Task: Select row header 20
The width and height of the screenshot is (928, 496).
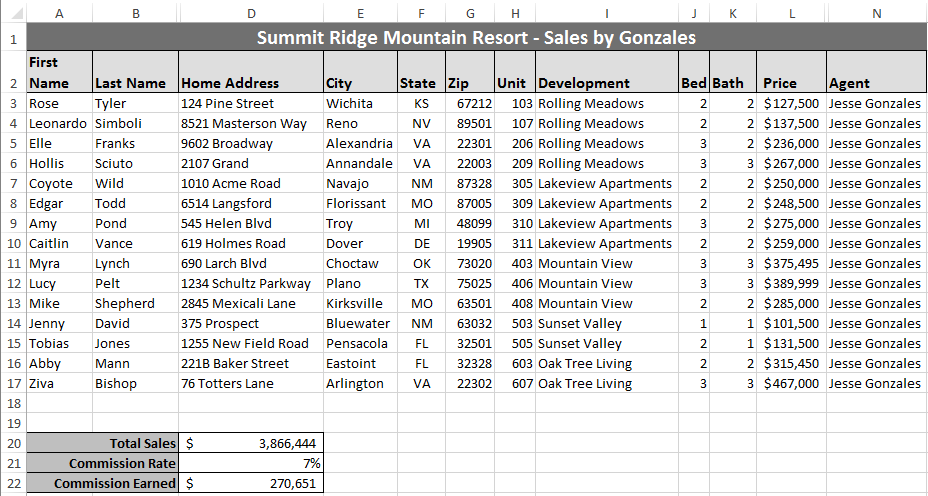Action: [13, 443]
